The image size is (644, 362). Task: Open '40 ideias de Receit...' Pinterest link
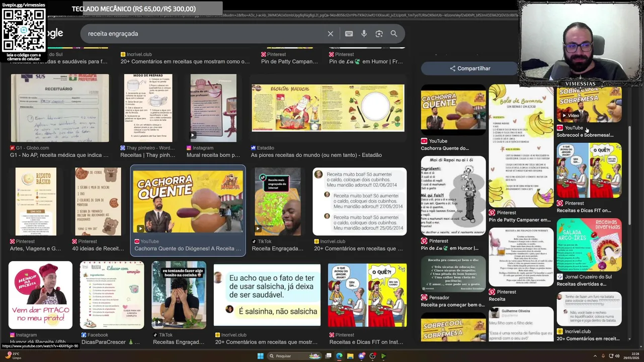(x=98, y=248)
